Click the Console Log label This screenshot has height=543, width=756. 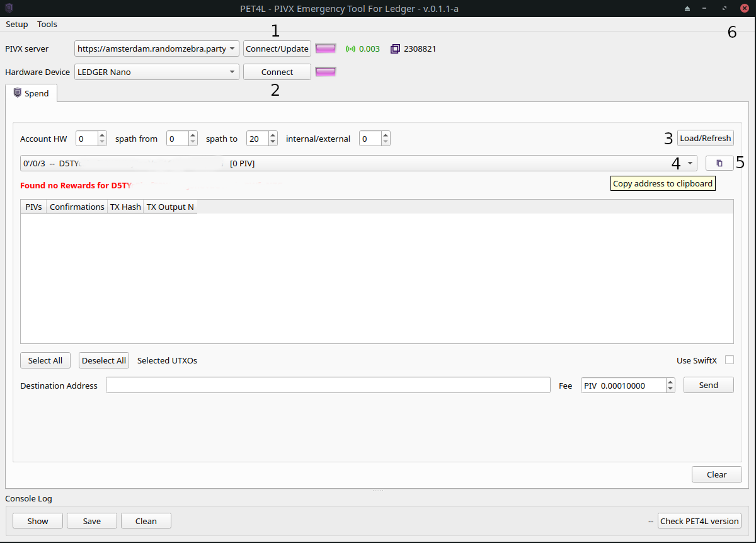28,498
